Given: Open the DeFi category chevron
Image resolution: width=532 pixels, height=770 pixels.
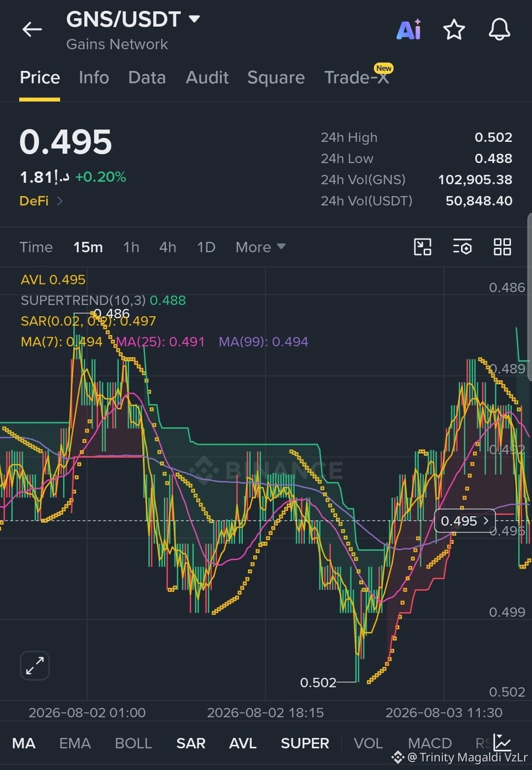Looking at the screenshot, I should [x=60, y=201].
